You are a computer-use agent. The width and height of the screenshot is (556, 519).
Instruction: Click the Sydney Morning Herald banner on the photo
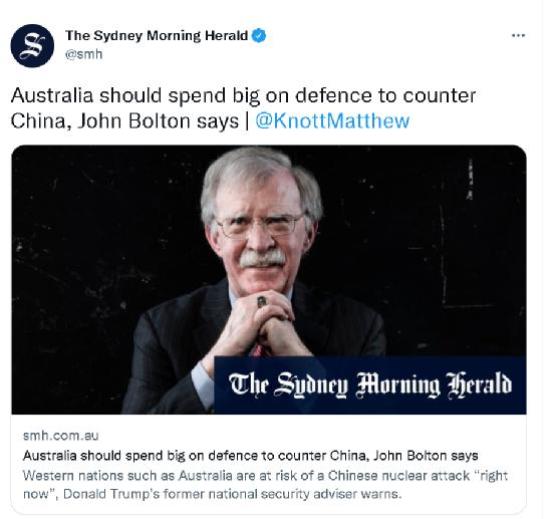point(370,385)
